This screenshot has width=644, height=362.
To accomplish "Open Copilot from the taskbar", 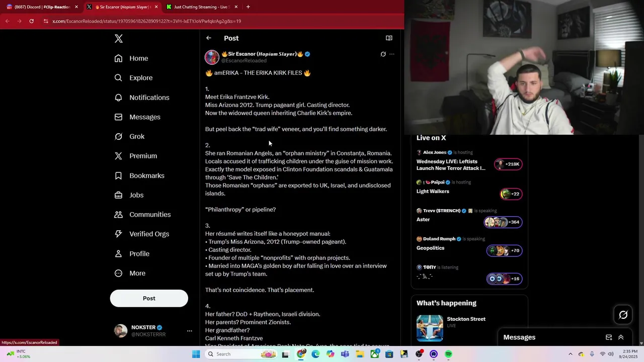I will pyautogui.click(x=330, y=354).
